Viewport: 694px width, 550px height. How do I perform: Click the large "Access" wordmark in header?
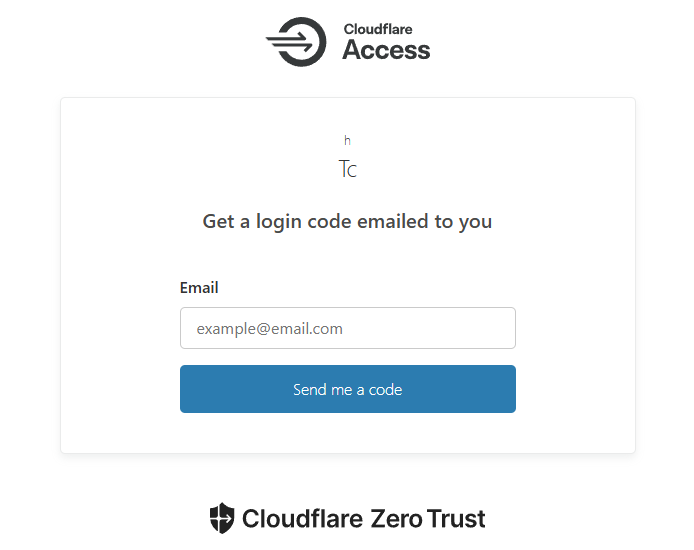386,50
